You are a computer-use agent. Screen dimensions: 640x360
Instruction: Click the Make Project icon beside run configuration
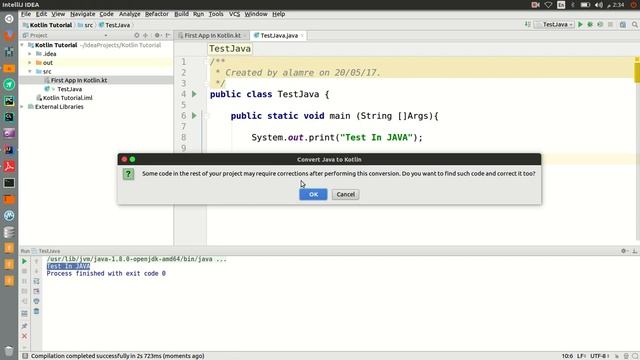click(x=528, y=24)
